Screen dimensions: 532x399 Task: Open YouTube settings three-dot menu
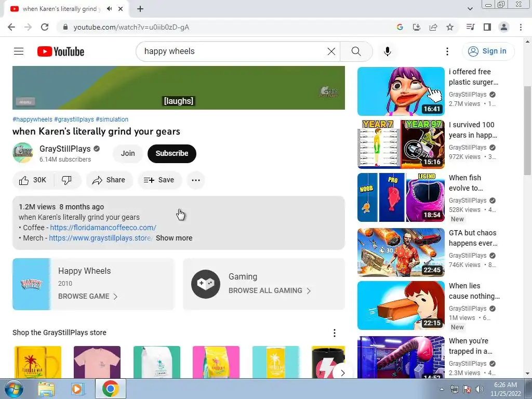tap(447, 51)
